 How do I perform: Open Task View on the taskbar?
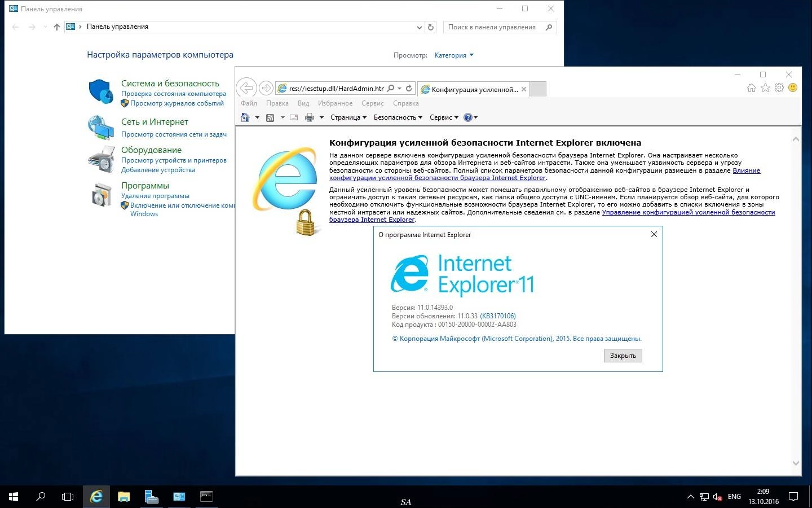coord(68,497)
